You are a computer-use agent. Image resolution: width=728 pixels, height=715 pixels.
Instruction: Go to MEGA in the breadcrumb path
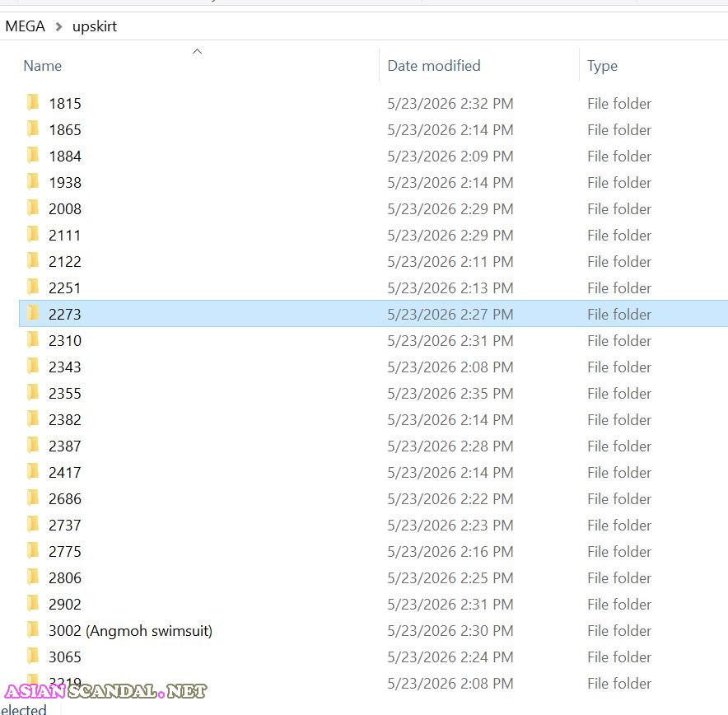tap(25, 26)
